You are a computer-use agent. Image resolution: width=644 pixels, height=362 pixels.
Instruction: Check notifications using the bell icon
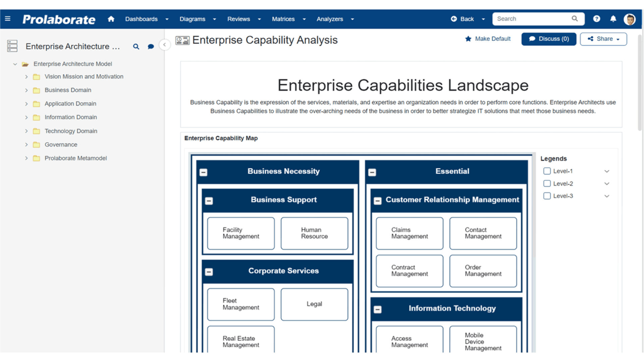(613, 19)
